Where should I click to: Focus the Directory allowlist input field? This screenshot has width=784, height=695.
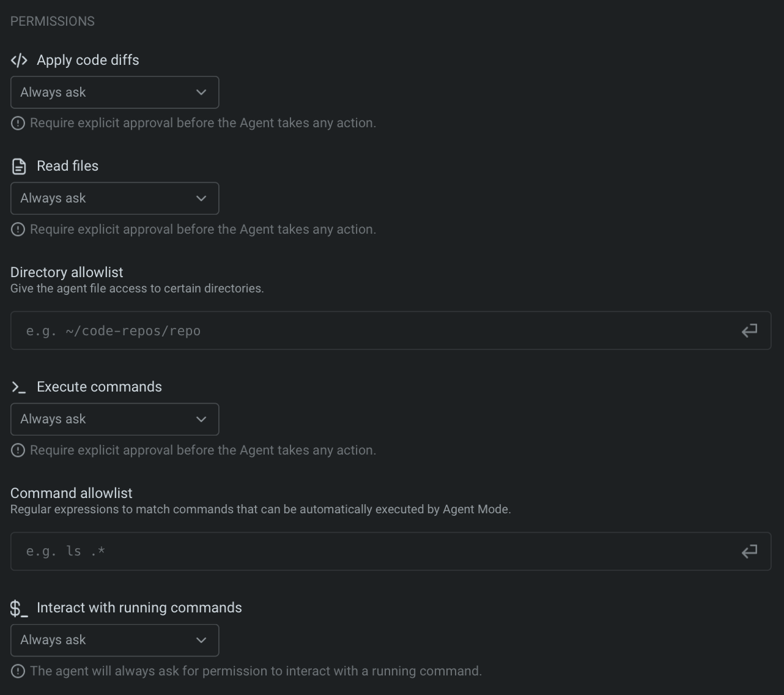pos(367,331)
